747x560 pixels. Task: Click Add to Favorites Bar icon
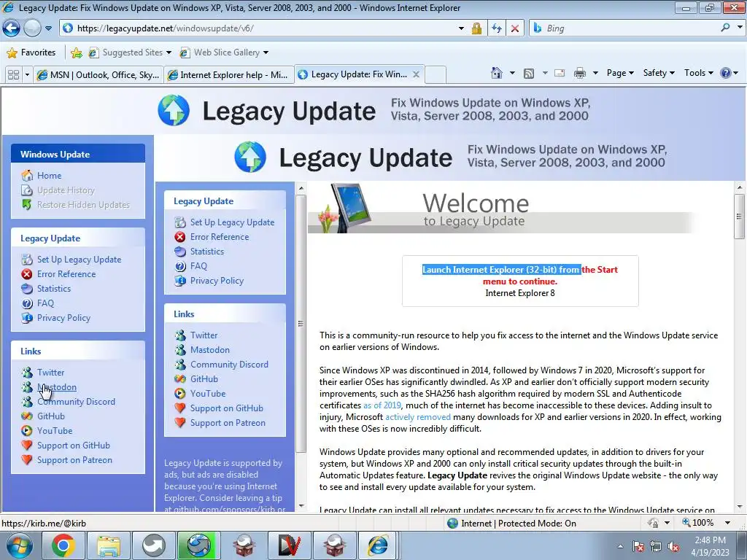[76, 52]
